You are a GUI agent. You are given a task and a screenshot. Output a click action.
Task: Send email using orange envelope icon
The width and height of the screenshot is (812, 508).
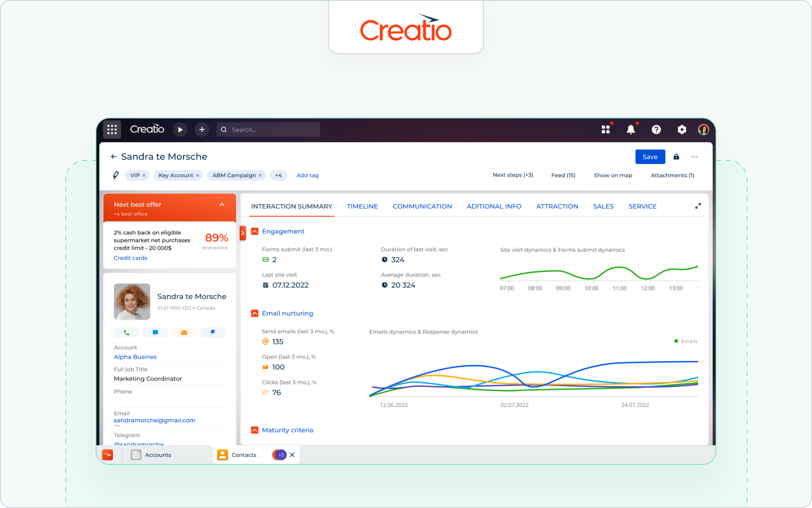(x=184, y=333)
